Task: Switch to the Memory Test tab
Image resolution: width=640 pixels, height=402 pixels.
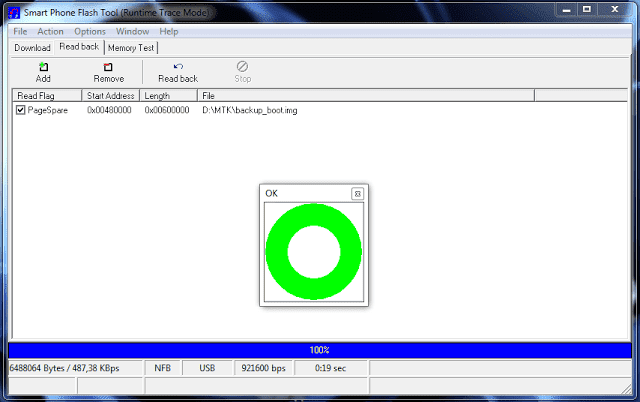Action: tap(131, 48)
